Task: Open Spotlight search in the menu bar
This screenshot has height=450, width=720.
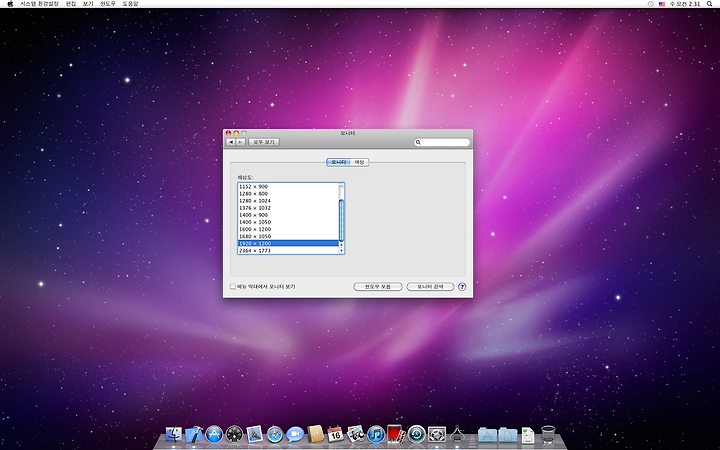Action: (709, 4)
